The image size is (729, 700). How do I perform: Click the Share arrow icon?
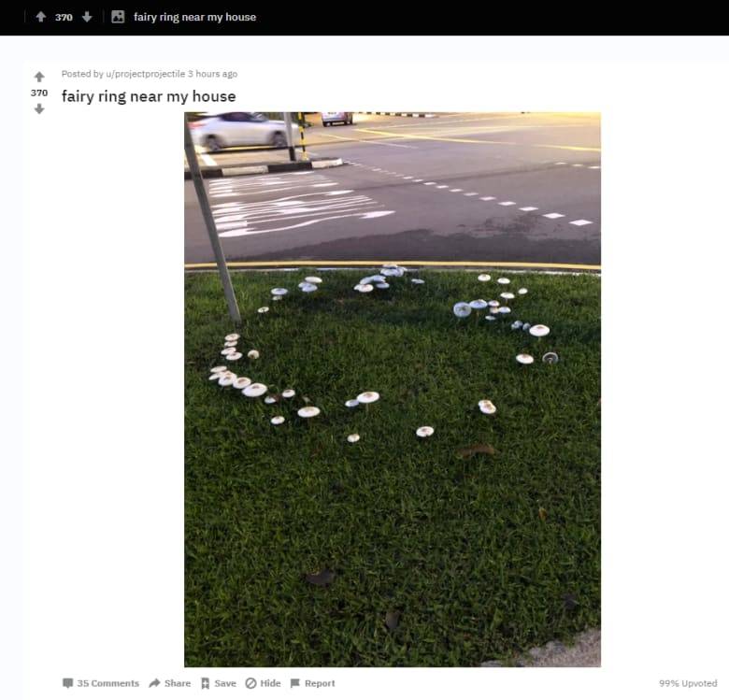(154, 683)
